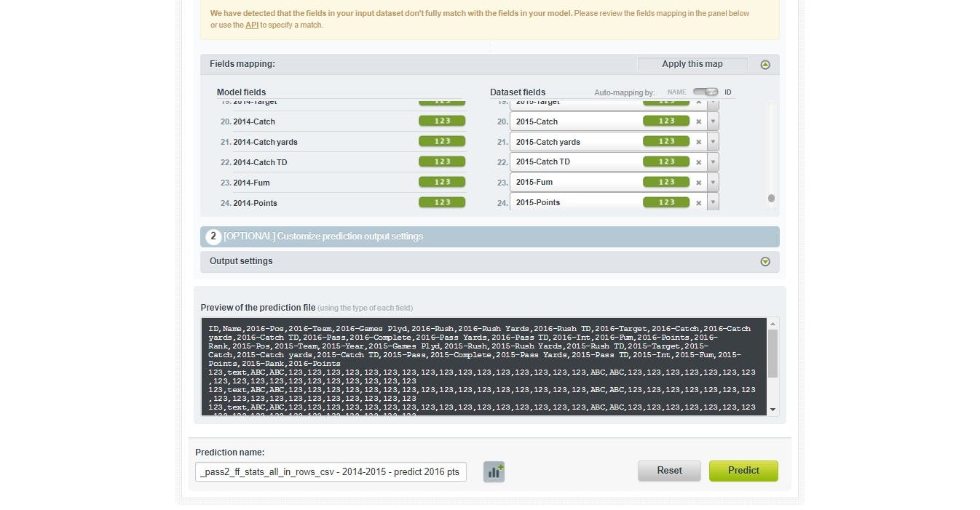Open the Customize prediction output settings step

490,236
